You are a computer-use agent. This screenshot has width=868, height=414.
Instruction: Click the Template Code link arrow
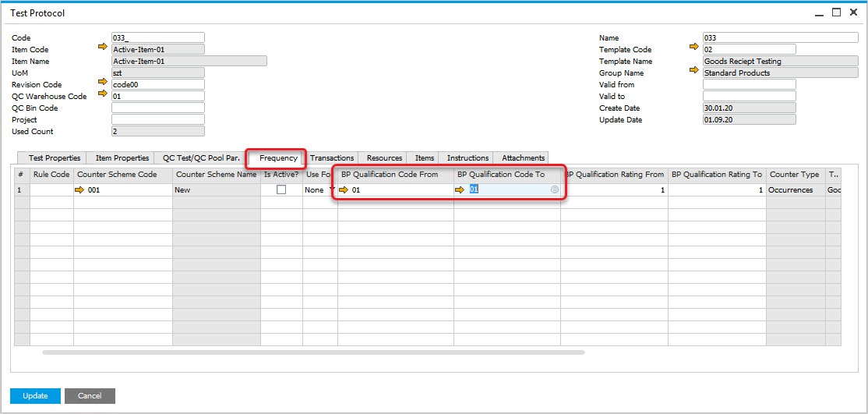pyautogui.click(x=694, y=47)
